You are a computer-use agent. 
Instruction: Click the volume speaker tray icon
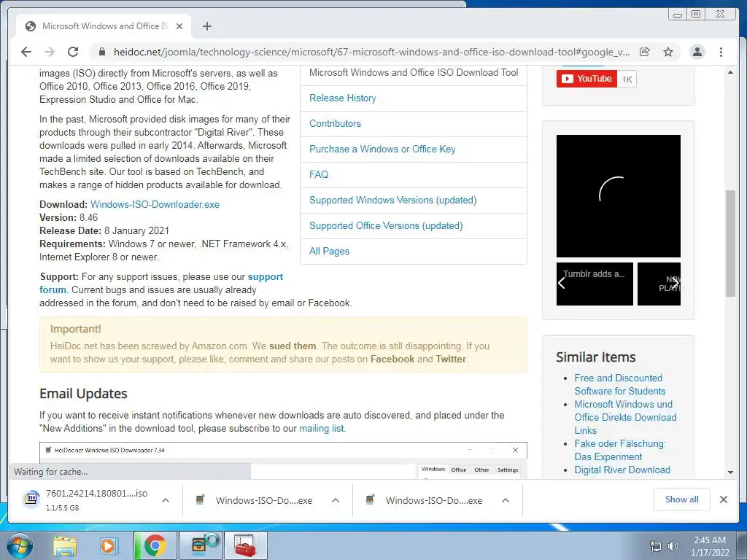point(673,546)
